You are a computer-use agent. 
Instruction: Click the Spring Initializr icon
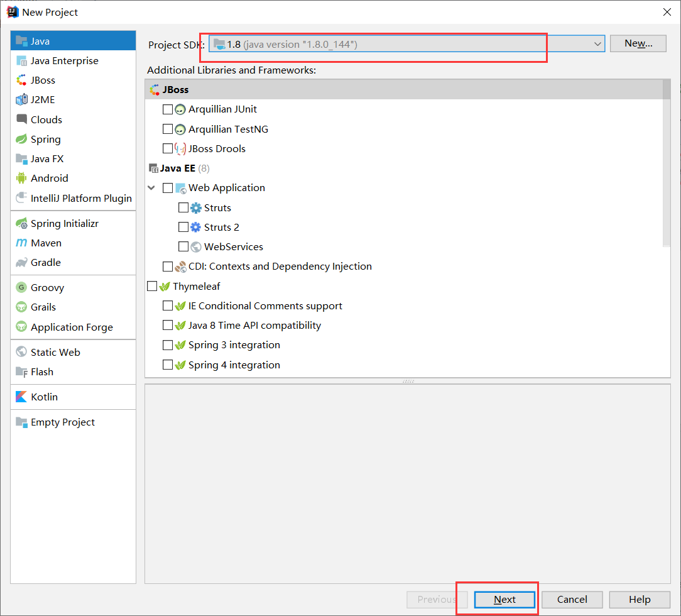(x=21, y=223)
